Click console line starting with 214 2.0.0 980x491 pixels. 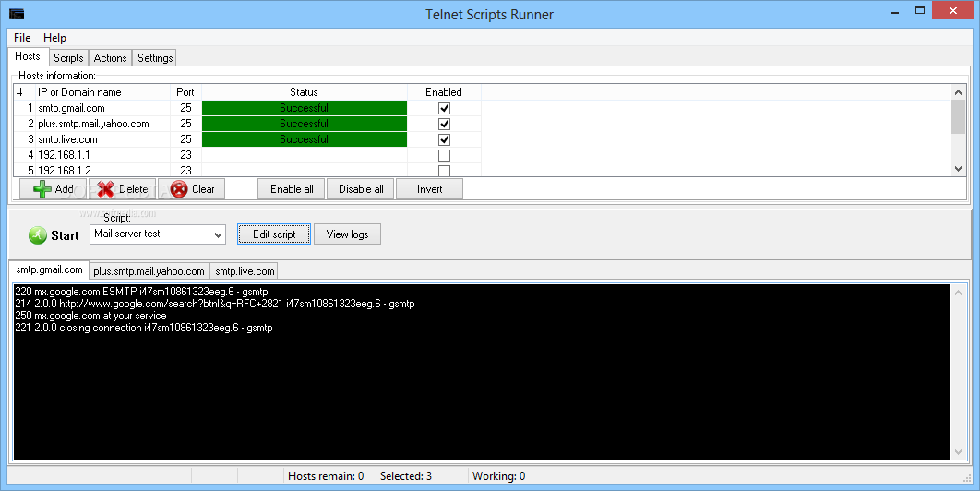tap(214, 304)
